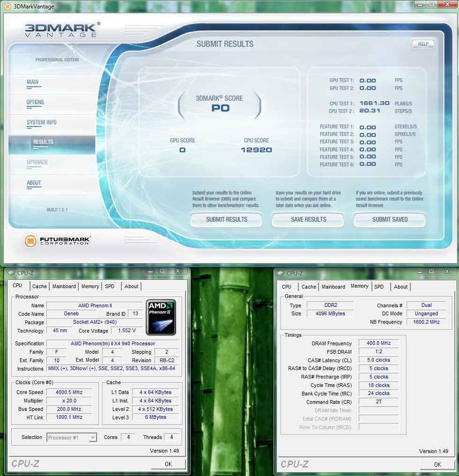The image size is (459, 476).
Task: Click the Multiplier field x 20.0
Action: (69, 401)
